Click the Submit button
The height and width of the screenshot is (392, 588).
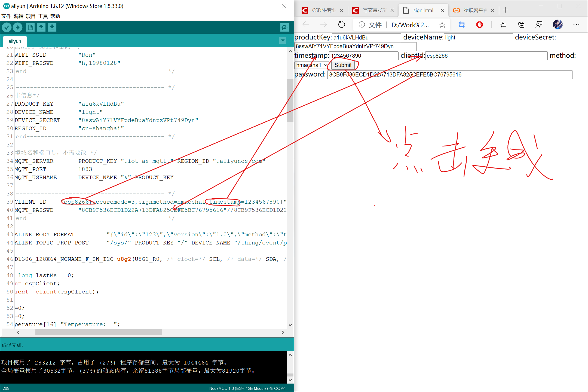click(x=343, y=65)
